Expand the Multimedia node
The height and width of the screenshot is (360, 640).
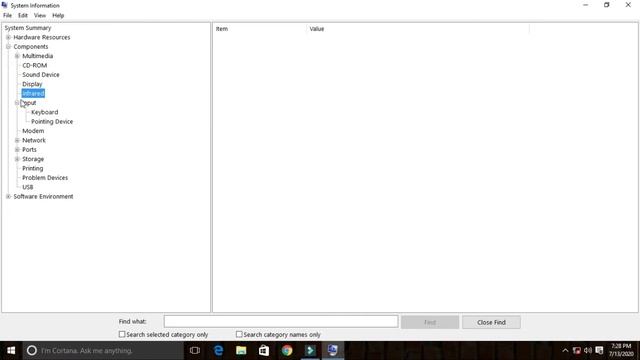(x=17, y=56)
